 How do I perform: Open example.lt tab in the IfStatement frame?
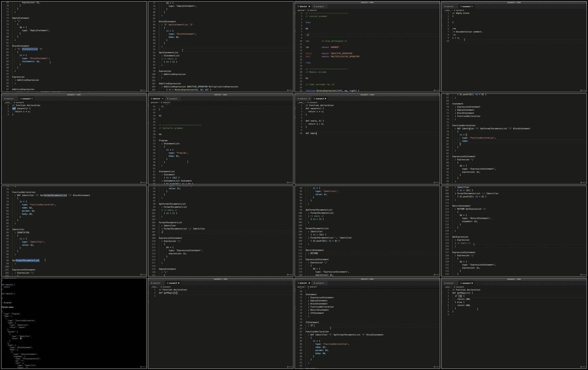(x=319, y=283)
